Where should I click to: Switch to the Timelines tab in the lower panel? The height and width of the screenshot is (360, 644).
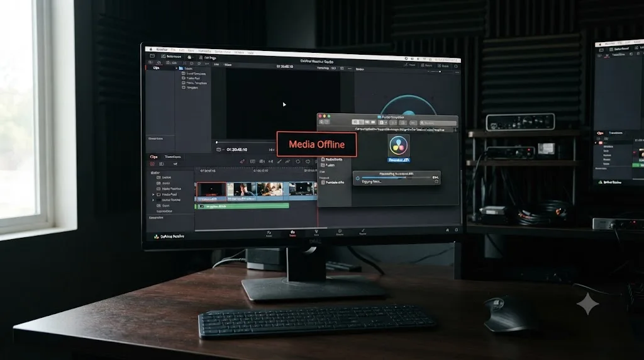(172, 157)
